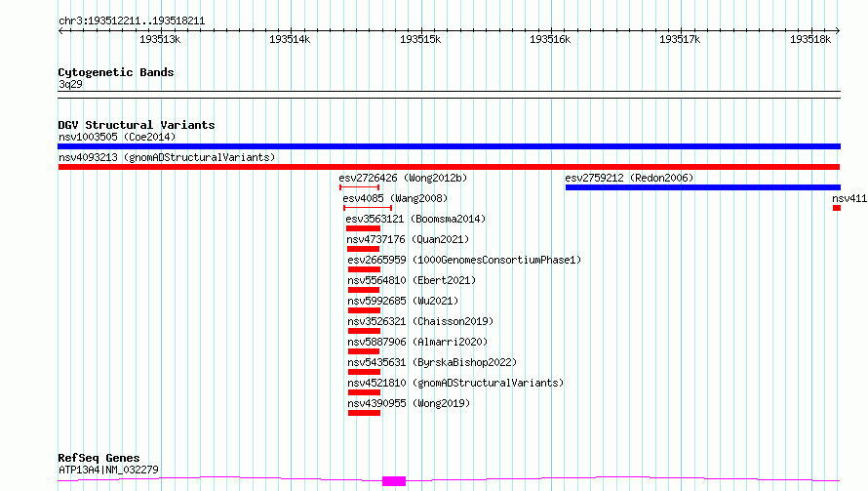Click the nsv4390955 (Wong2019) label
This screenshot has height=491, width=868.
click(409, 403)
